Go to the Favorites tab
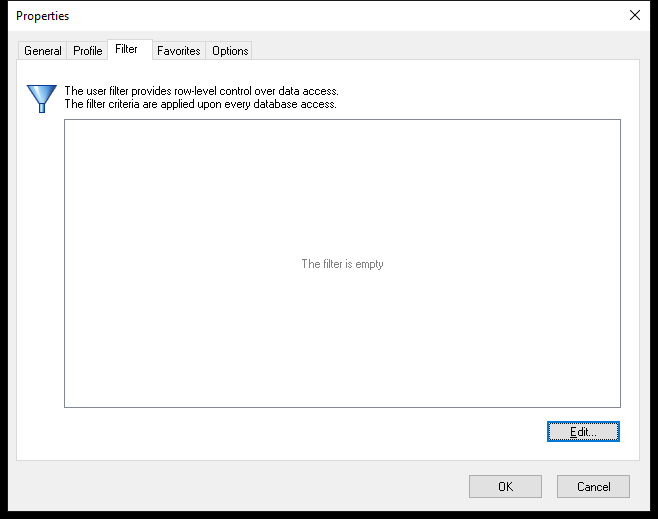This screenshot has width=658, height=519. (x=179, y=51)
